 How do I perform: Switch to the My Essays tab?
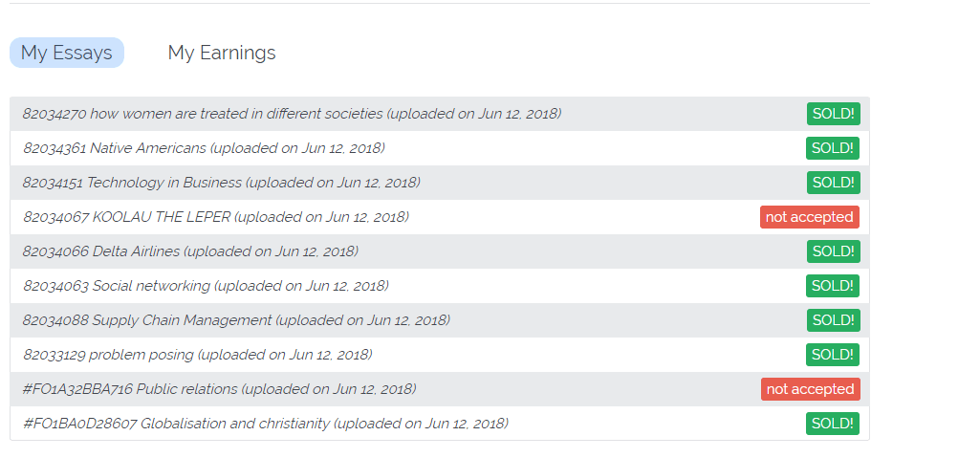[67, 53]
